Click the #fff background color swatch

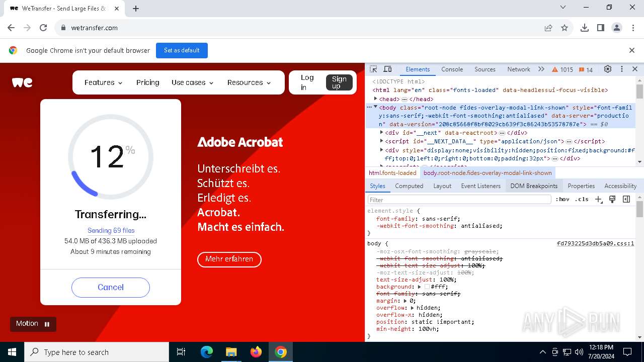(427, 287)
